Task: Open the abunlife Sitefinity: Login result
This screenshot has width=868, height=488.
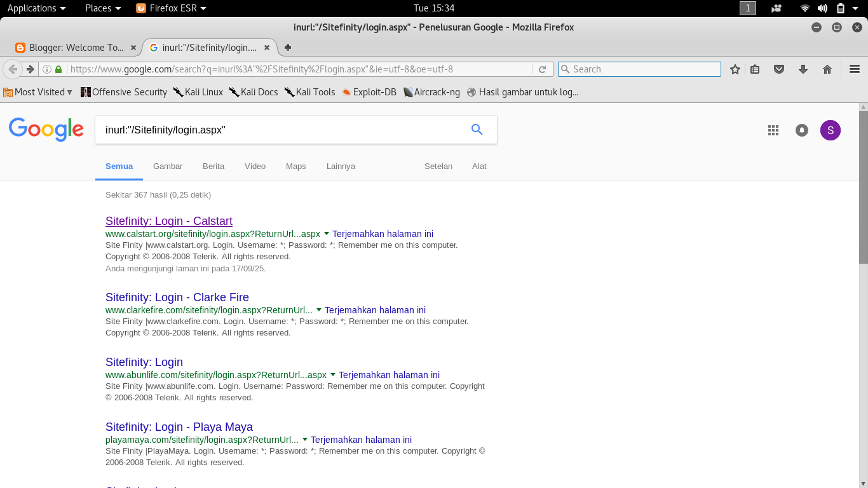Action: pyautogui.click(x=144, y=362)
